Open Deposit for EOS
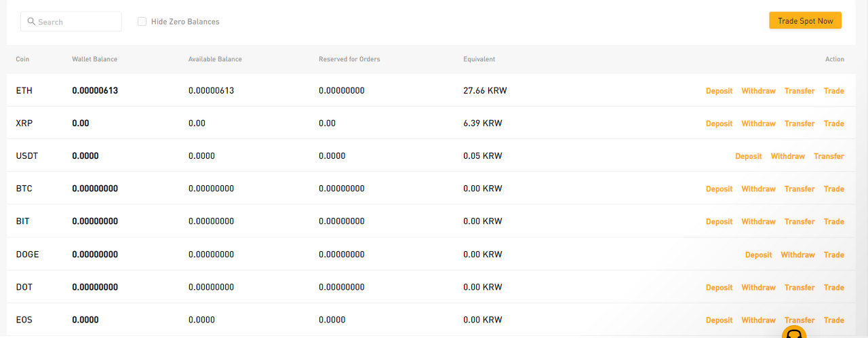 coord(719,320)
